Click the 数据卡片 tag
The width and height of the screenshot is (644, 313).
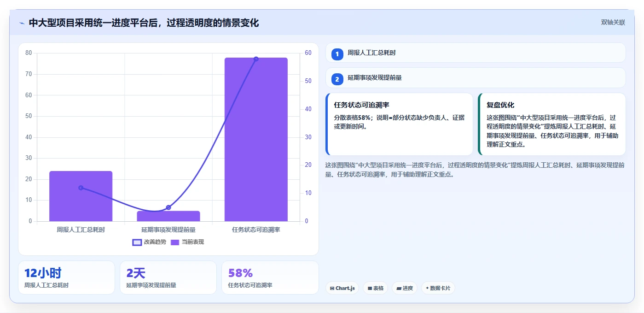point(438,288)
